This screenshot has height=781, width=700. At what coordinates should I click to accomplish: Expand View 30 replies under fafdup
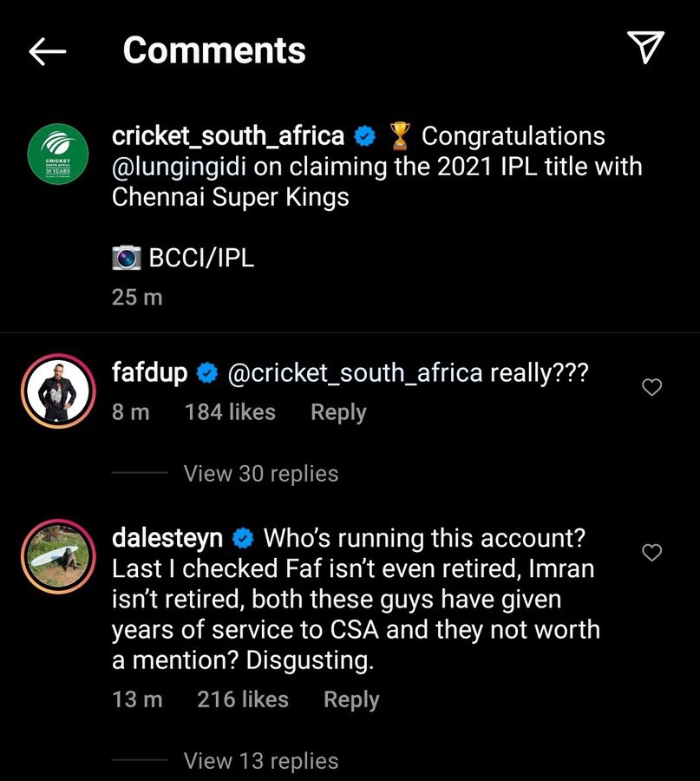260,474
